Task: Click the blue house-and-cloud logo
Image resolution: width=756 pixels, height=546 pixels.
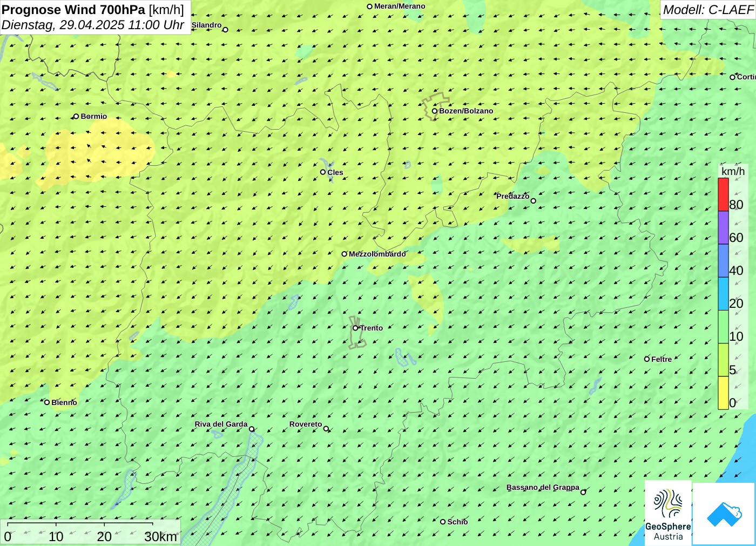Action: point(724,514)
